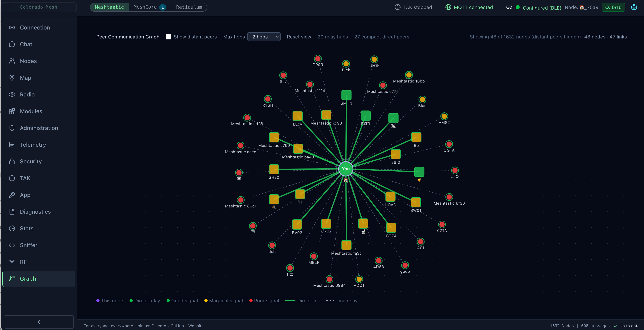Open Security settings

point(39,161)
